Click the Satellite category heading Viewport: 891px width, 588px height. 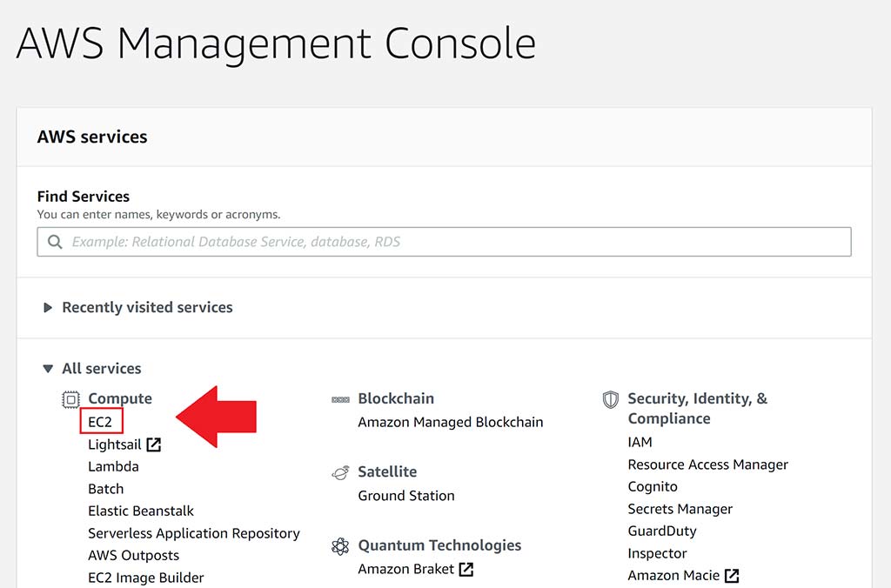tap(387, 471)
